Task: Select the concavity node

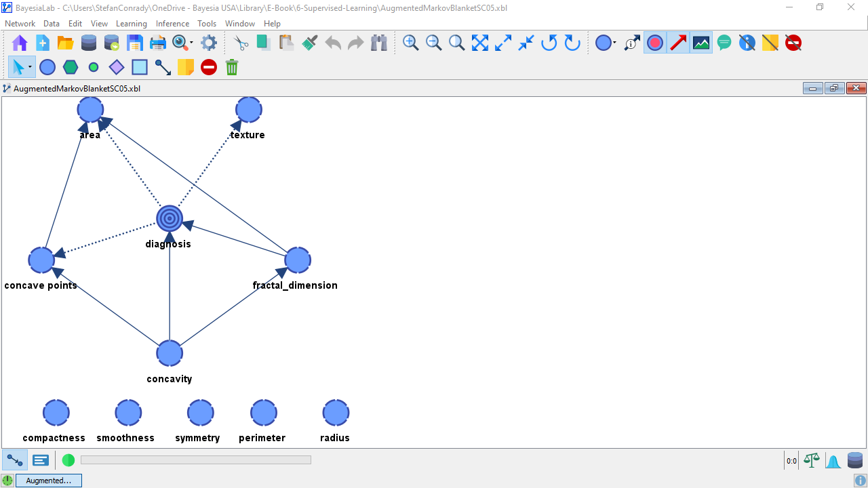Action: pos(170,353)
